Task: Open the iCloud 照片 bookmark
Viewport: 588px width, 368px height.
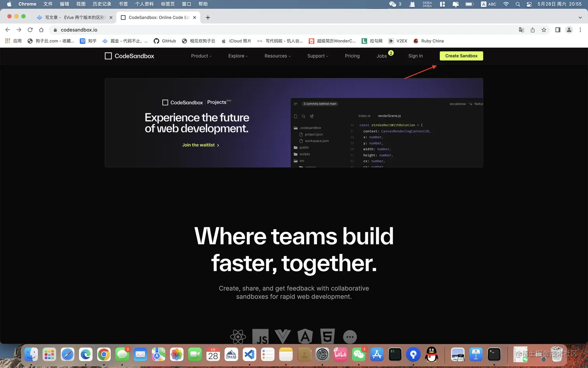Action: (x=236, y=41)
